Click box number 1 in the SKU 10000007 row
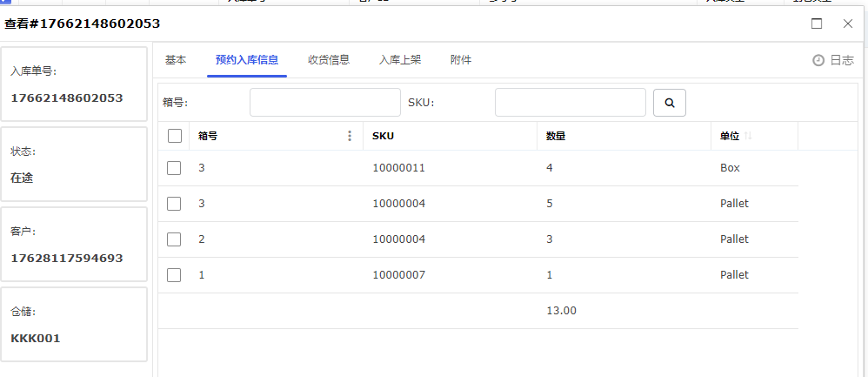This screenshot has height=377, width=868. [202, 274]
